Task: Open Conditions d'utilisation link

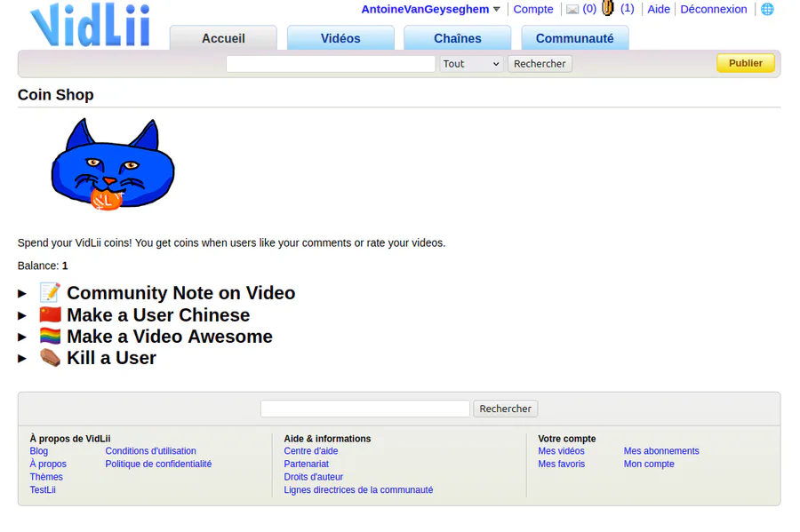Action: coord(150,451)
